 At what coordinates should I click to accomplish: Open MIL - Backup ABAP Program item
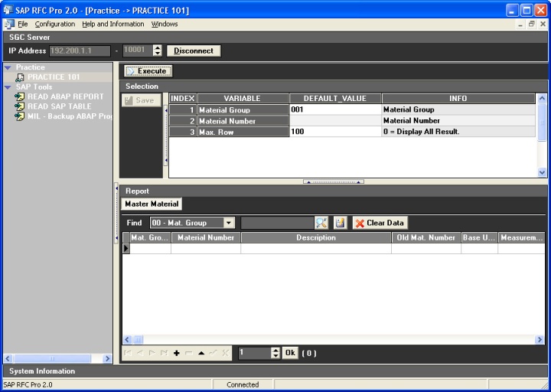click(69, 116)
